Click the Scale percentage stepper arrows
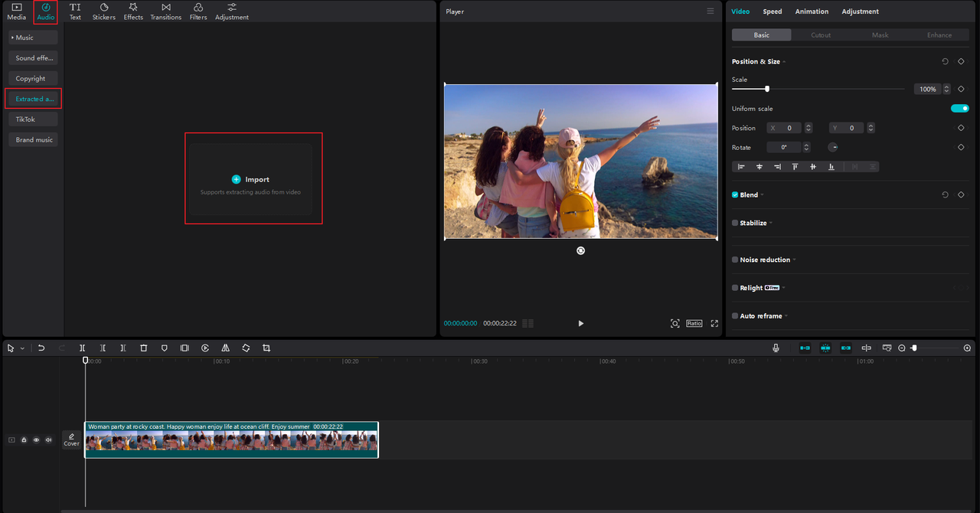This screenshot has height=513, width=980. pos(946,89)
